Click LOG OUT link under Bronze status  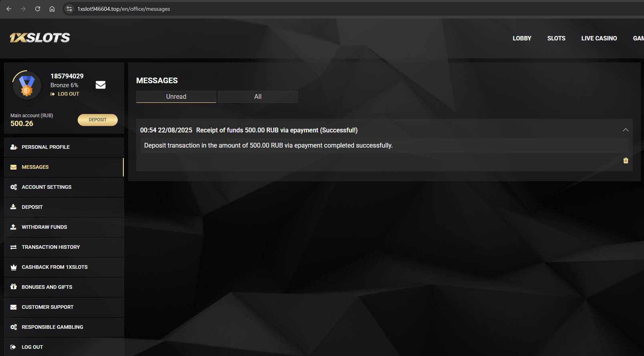65,94
